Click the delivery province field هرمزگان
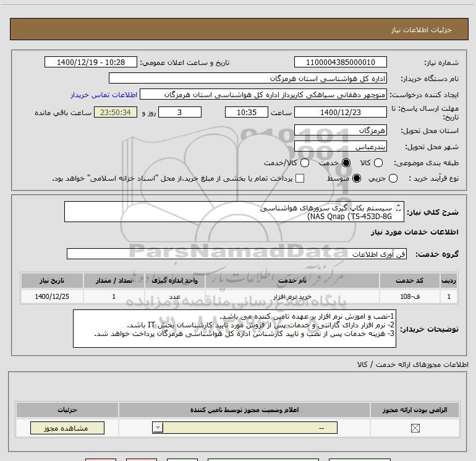Image resolution: width=476 pixels, height=461 pixels. 340,131
